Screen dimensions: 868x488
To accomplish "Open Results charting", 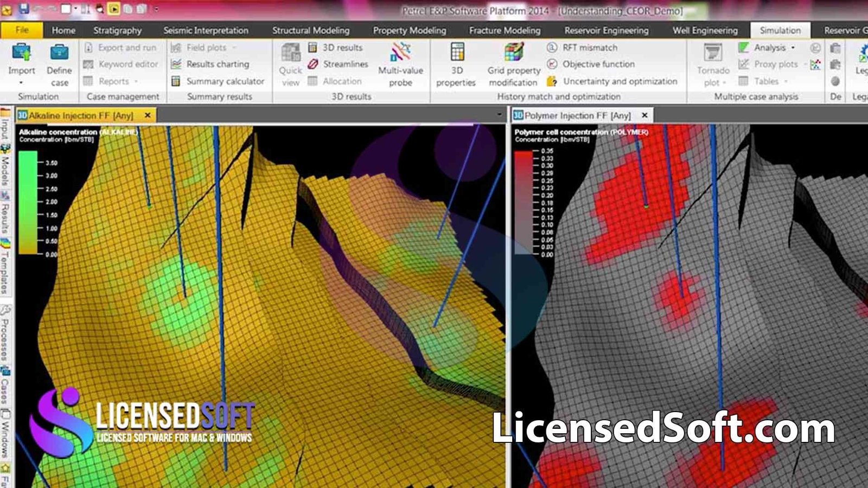I will 210,64.
